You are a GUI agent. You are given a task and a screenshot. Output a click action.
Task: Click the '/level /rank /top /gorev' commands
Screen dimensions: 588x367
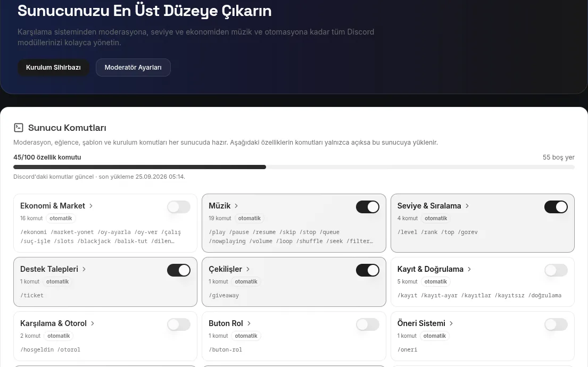(437, 232)
